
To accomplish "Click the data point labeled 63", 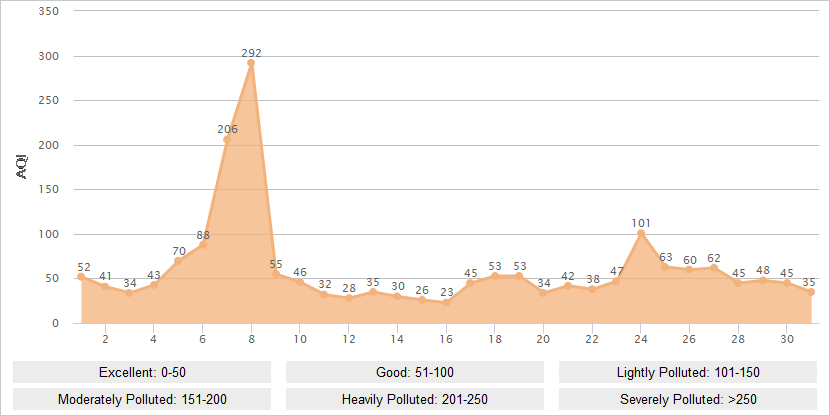I will (x=665, y=267).
